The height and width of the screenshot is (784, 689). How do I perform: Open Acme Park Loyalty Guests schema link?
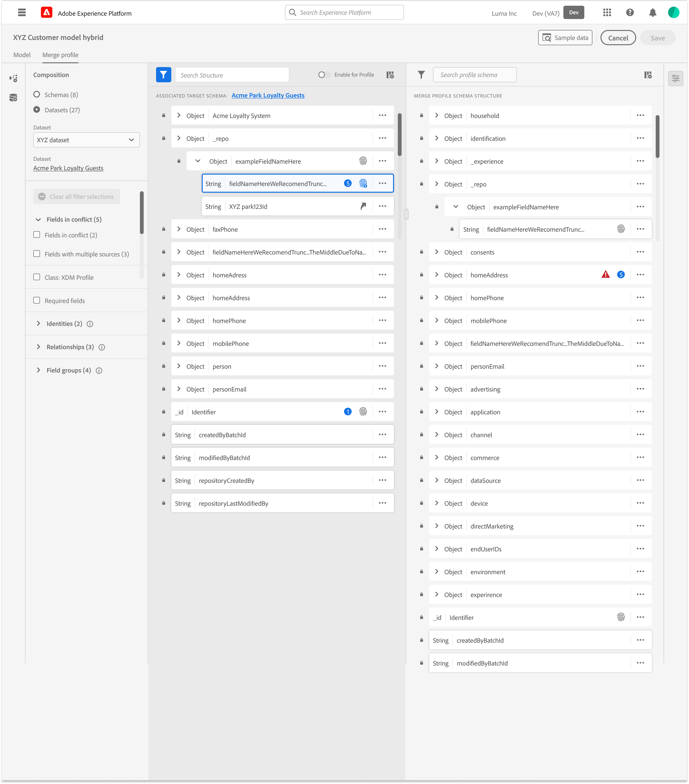pos(268,96)
